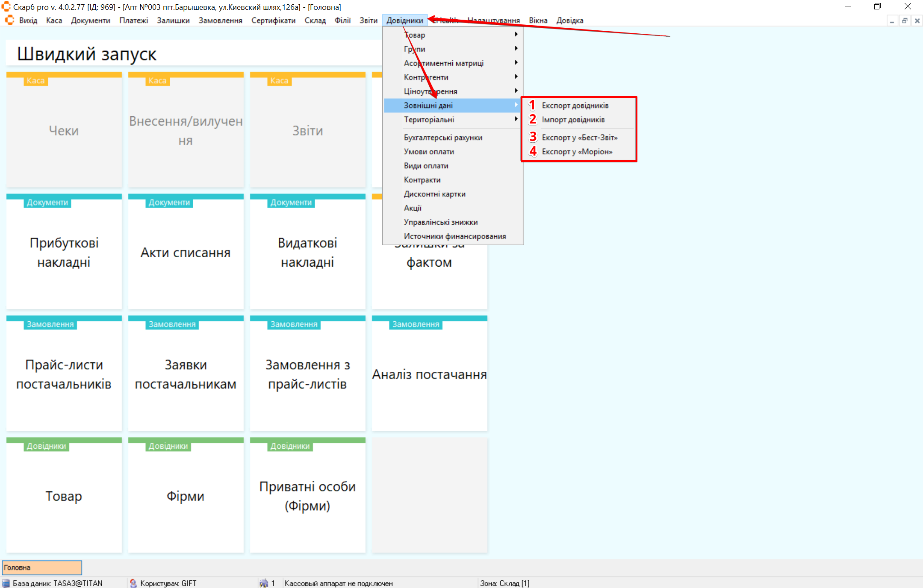This screenshot has height=588, width=923.
Task: Open Видаткові накладні tile
Action: 308,252
